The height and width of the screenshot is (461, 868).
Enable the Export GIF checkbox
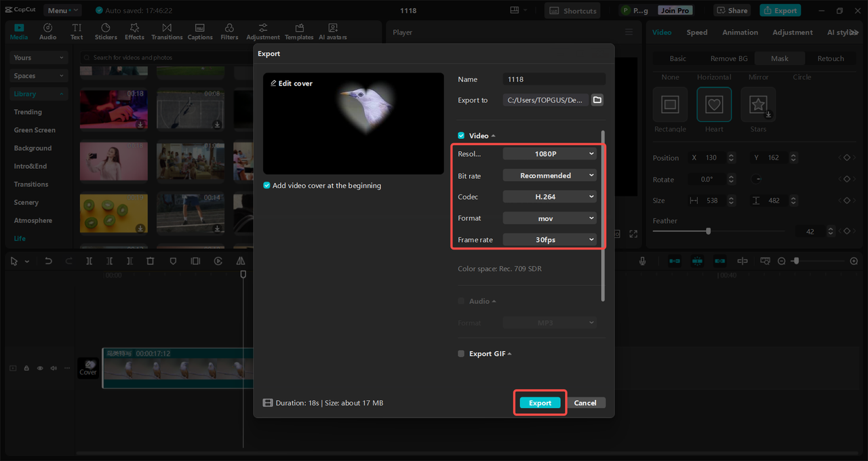(x=461, y=354)
